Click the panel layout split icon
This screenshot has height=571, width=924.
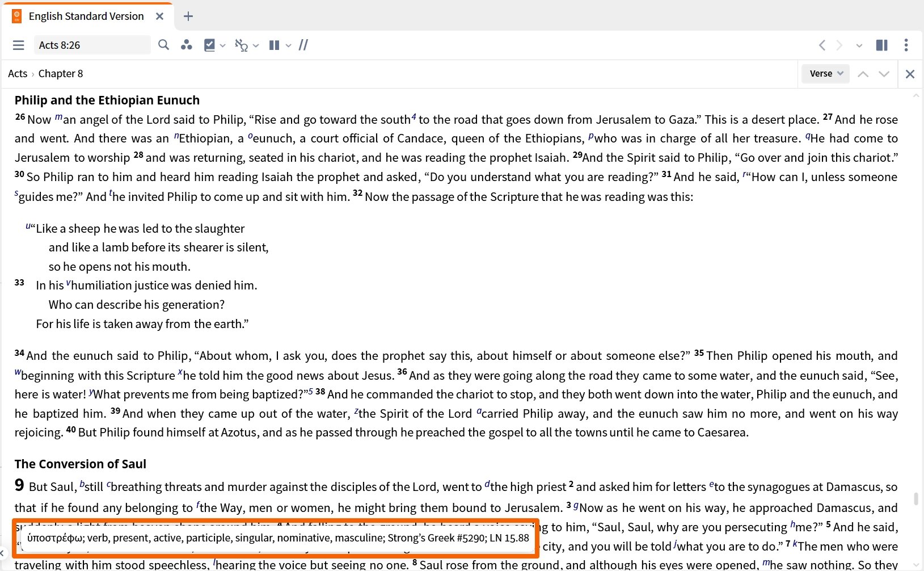pyautogui.click(x=882, y=45)
